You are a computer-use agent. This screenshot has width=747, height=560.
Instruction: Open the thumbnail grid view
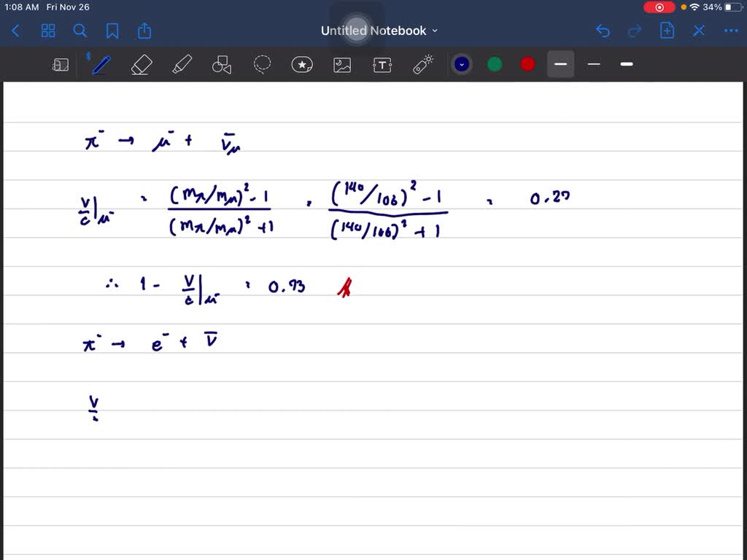(48, 31)
